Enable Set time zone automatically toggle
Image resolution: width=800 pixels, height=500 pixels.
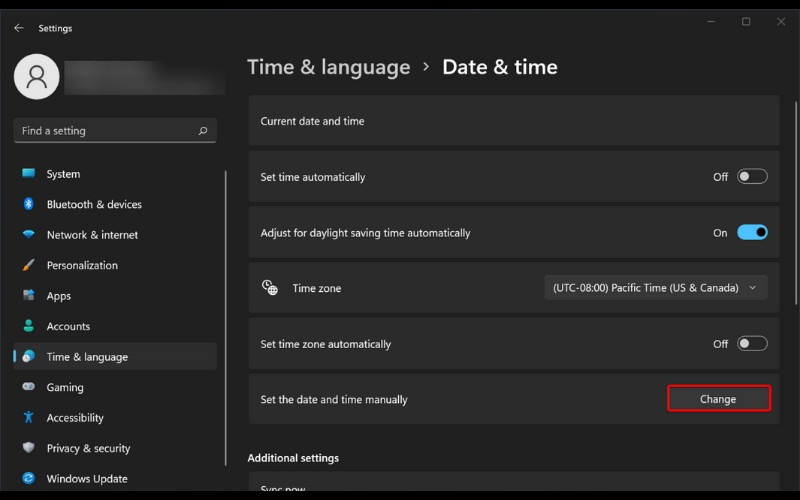pos(752,344)
